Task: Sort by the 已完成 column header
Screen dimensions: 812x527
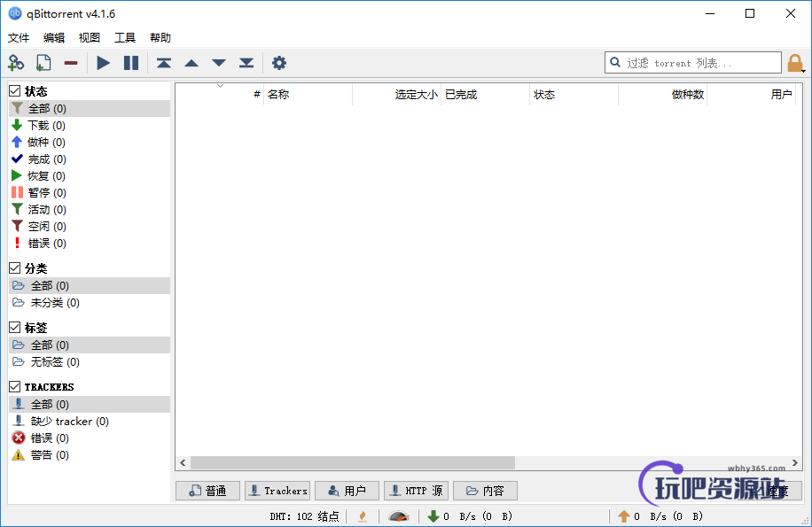Action: click(485, 95)
